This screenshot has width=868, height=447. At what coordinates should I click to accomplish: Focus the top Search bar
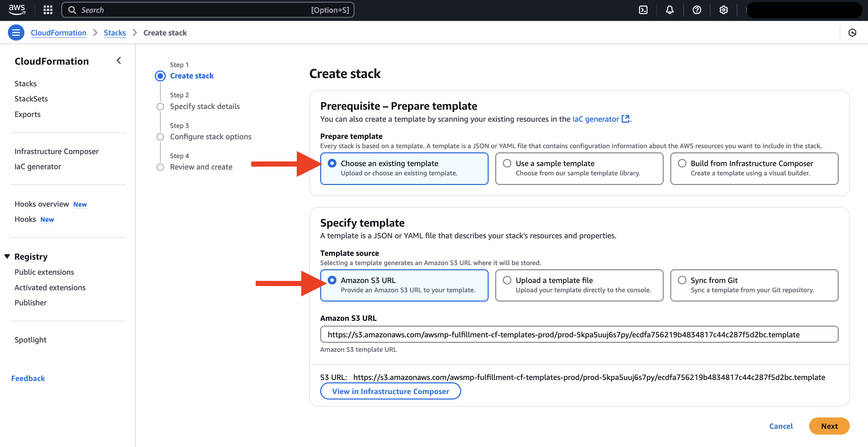click(x=208, y=10)
